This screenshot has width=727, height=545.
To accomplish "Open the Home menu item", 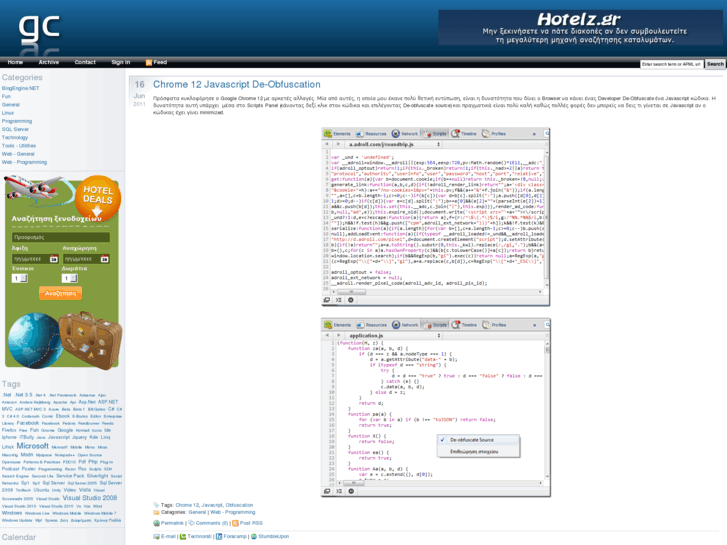I will [x=15, y=62].
